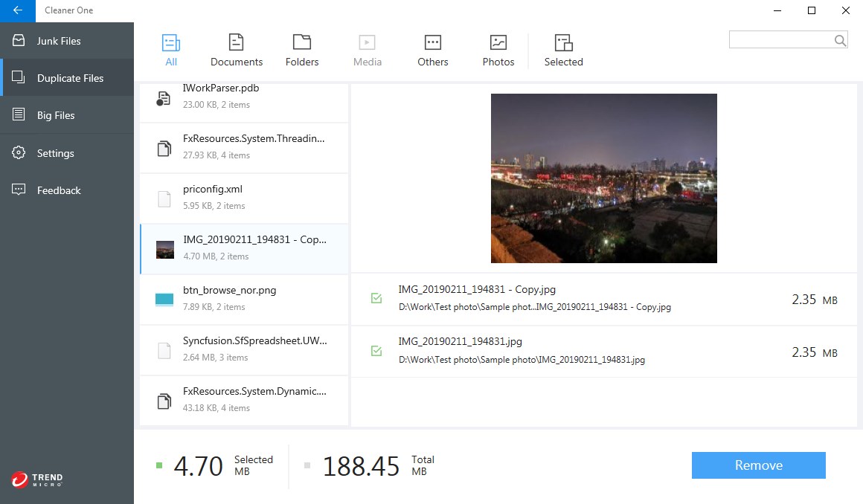Select Duplicate Files sidebar icon
Image resolution: width=863 pixels, height=504 pixels.
coord(19,77)
